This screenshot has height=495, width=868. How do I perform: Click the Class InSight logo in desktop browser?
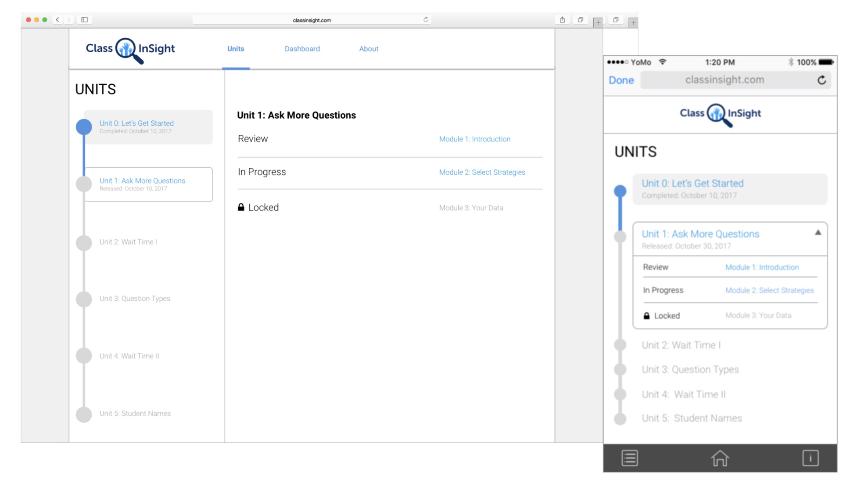click(130, 50)
